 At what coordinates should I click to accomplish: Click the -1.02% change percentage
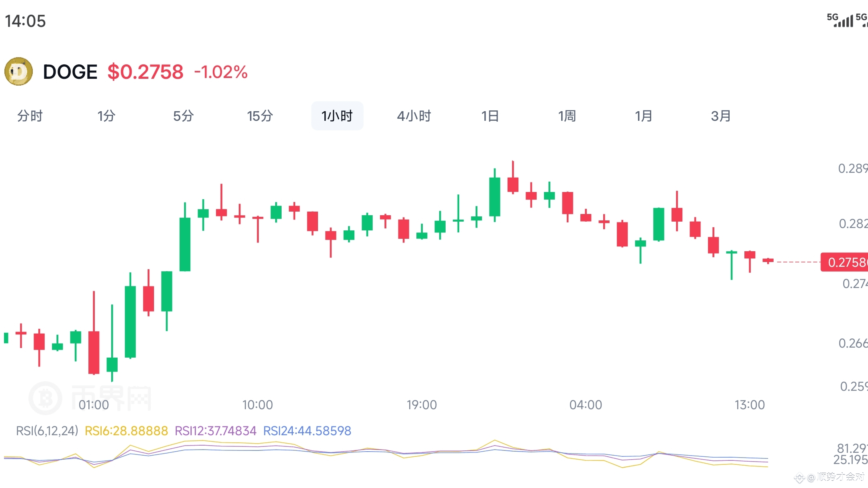(221, 72)
